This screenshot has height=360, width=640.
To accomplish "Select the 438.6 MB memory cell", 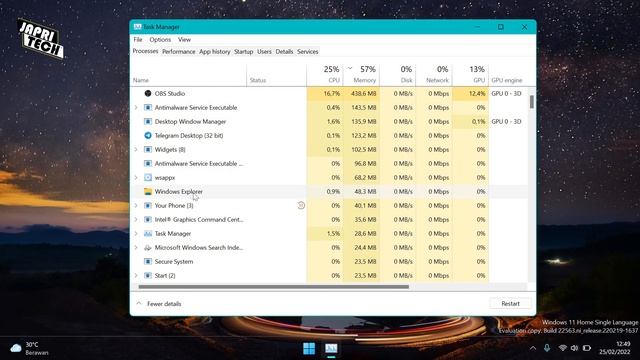I will click(x=361, y=93).
